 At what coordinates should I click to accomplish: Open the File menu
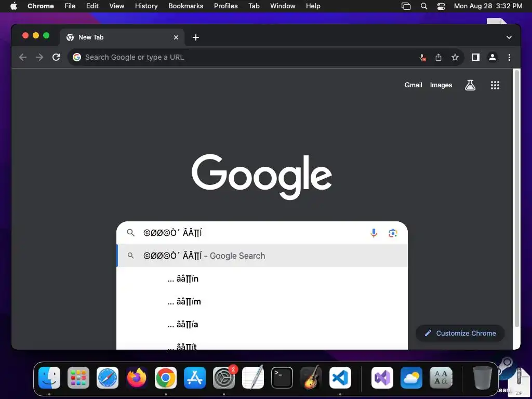(70, 6)
